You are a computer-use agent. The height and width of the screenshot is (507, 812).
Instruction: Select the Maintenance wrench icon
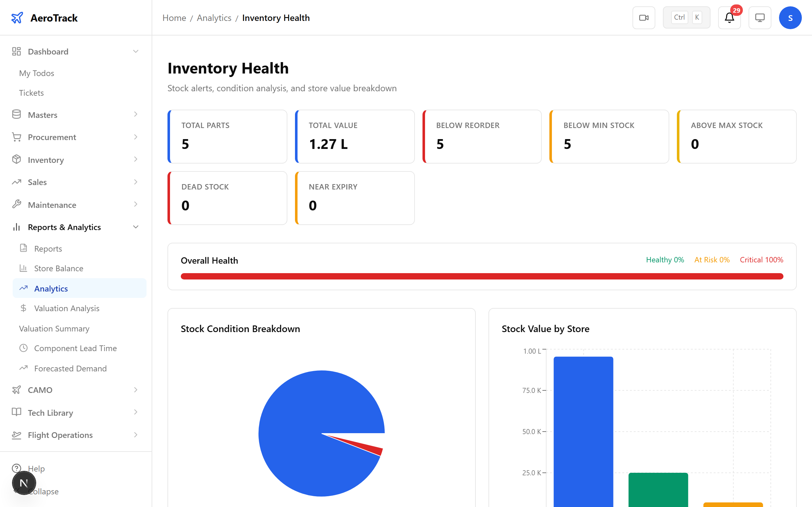click(16, 205)
